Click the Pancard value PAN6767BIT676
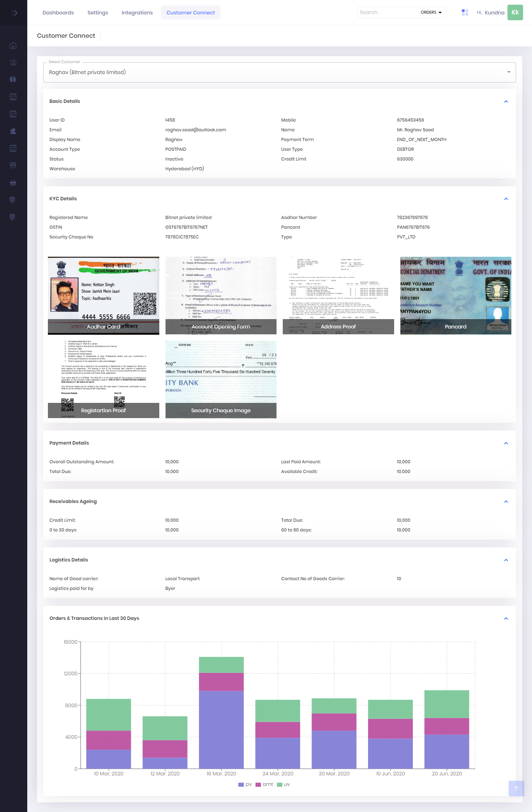The image size is (532, 812). click(x=413, y=227)
